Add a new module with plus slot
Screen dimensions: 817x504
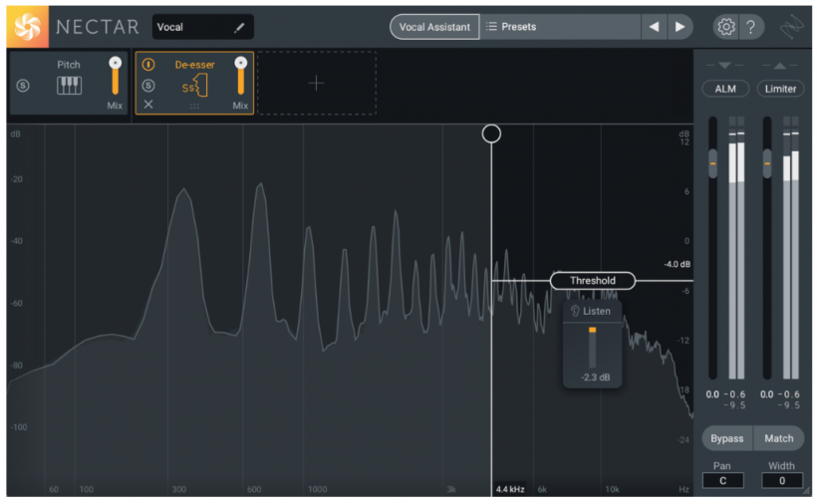tap(316, 83)
